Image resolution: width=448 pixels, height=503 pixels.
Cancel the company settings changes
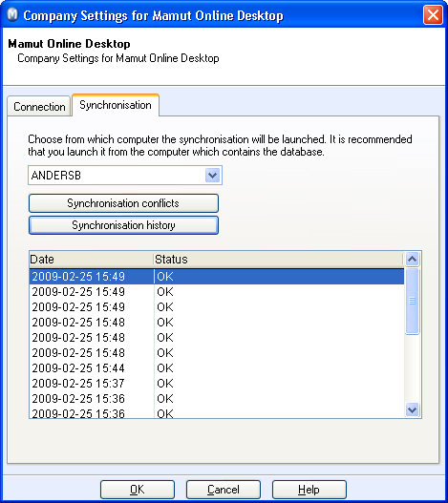(224, 490)
